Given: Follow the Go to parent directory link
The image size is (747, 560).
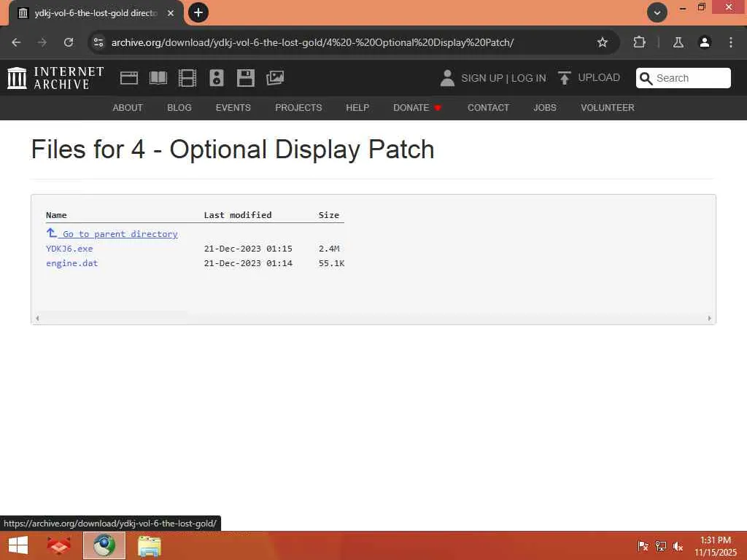Looking at the screenshot, I should [112, 233].
